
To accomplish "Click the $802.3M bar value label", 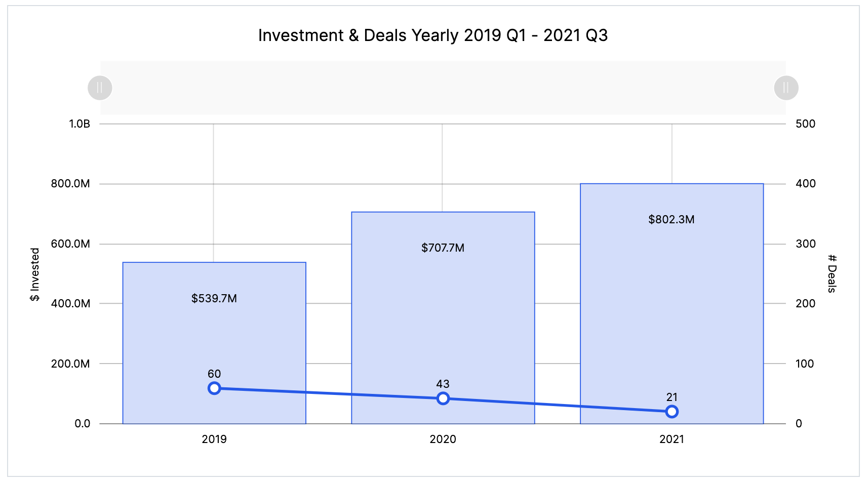I will point(672,220).
